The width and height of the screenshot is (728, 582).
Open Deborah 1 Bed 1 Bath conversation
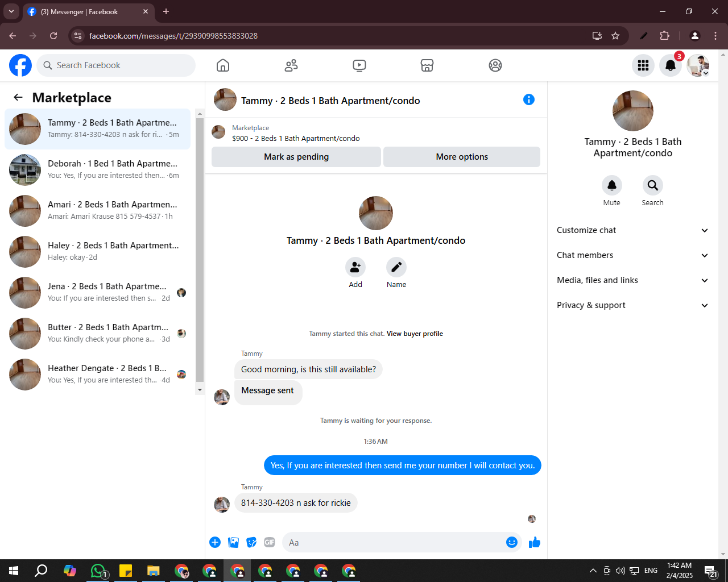pyautogui.click(x=98, y=170)
